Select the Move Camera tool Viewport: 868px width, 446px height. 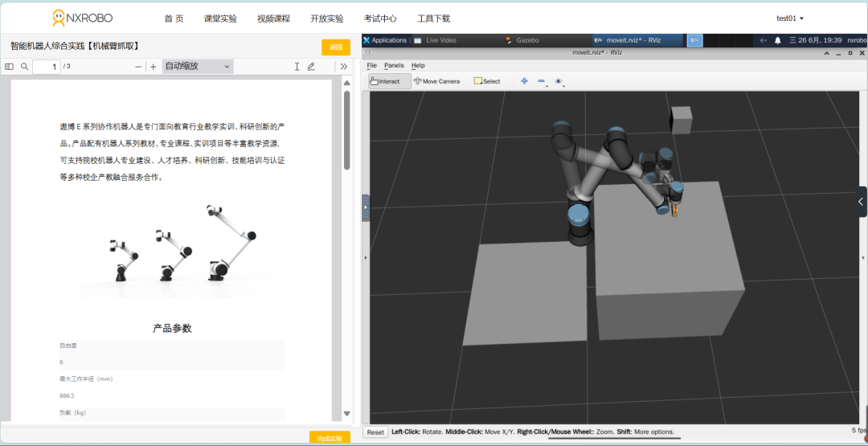pos(436,81)
